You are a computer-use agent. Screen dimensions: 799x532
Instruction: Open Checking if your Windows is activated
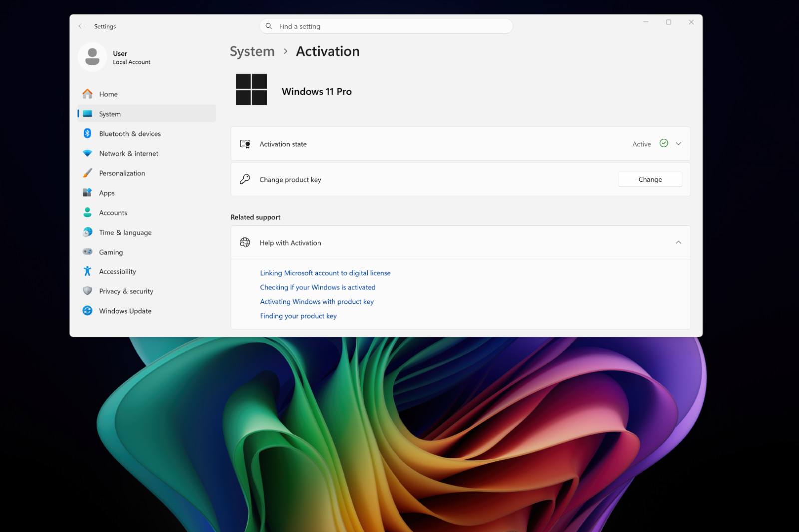click(318, 287)
